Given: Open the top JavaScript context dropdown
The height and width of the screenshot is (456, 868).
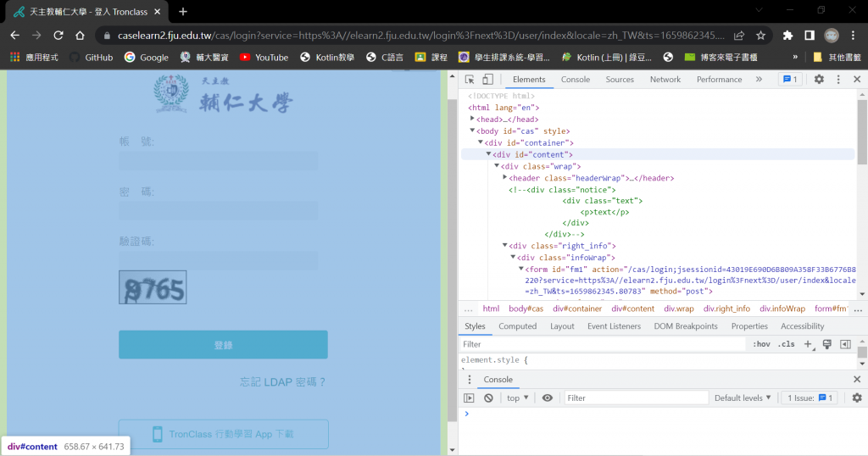Looking at the screenshot, I should point(518,398).
